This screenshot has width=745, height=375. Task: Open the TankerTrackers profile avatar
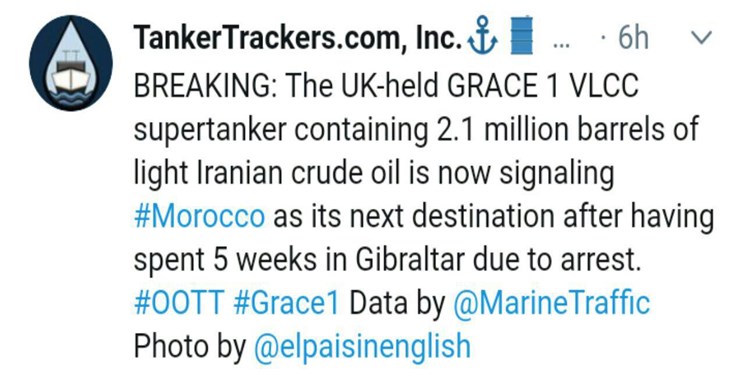tap(71, 63)
